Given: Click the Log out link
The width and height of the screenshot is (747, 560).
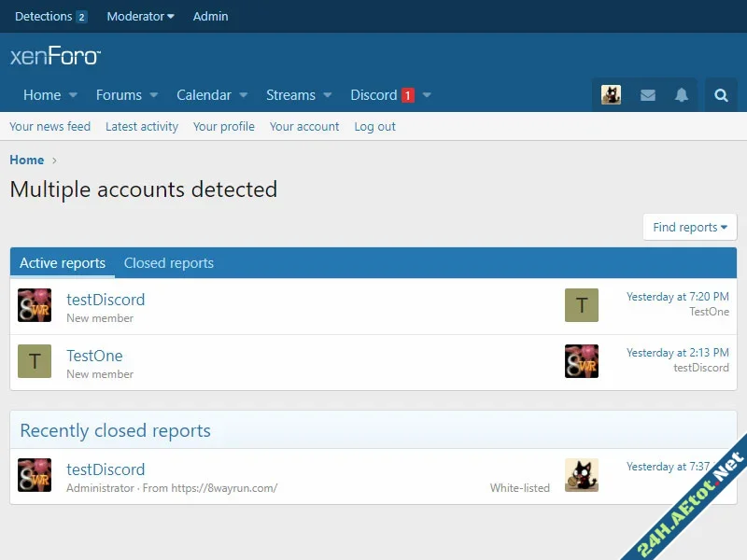Looking at the screenshot, I should [374, 127].
